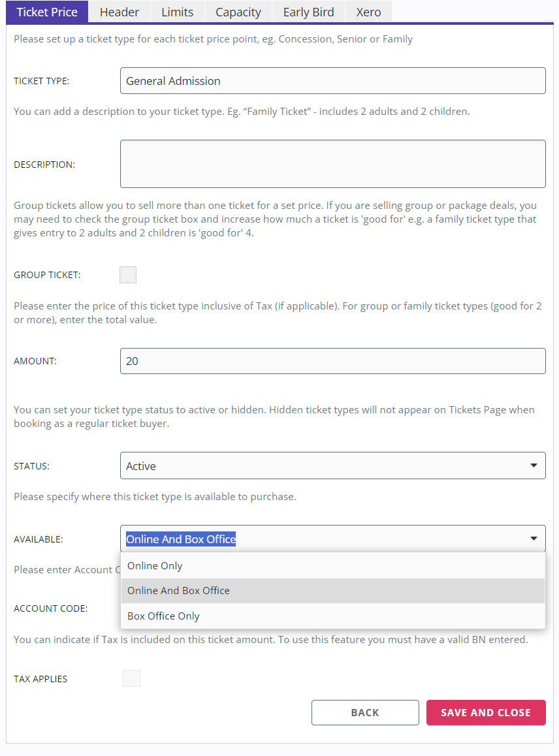Open the Ticket Price tab
Screen dimensions: 559x756
[x=47, y=12]
